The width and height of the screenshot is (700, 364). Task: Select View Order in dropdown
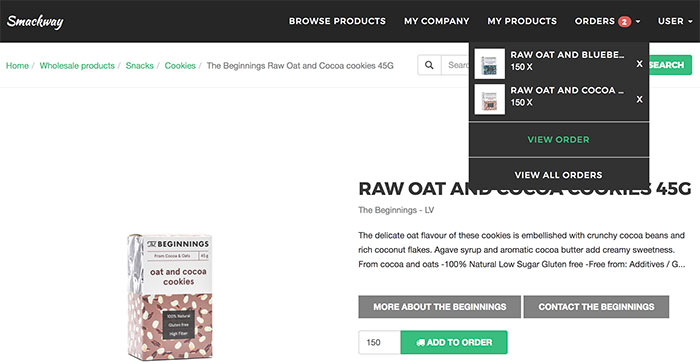pos(558,139)
